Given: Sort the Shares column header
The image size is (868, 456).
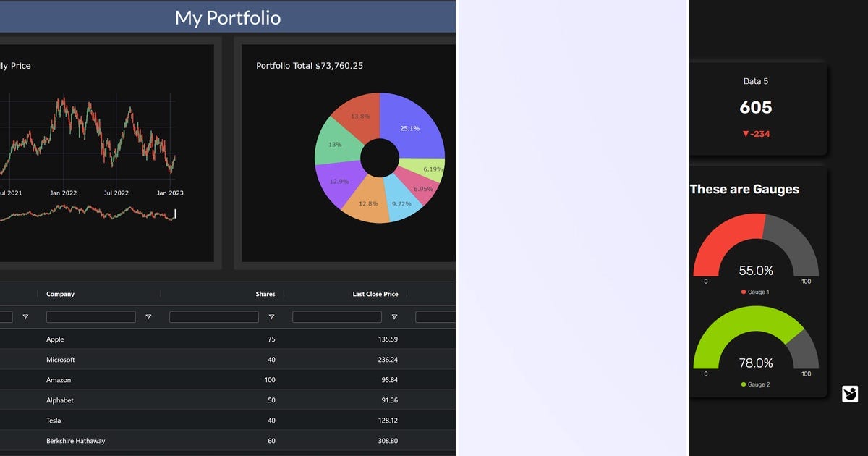Looking at the screenshot, I should (265, 294).
